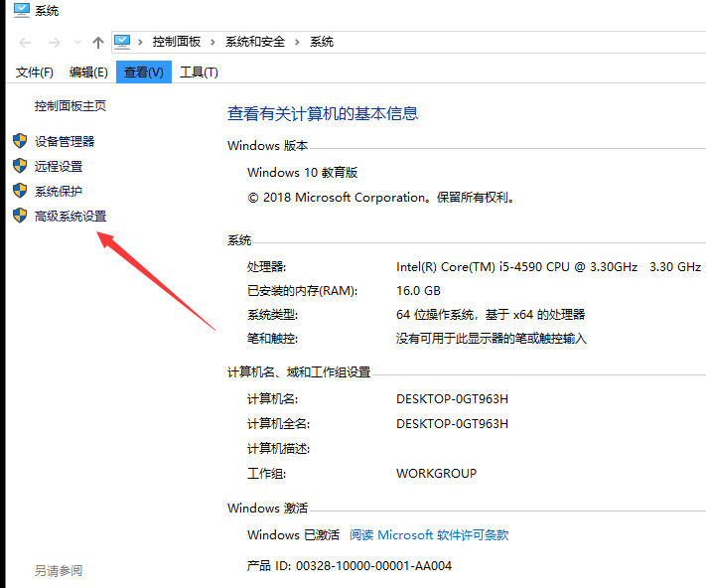Click the computer icon in the address bar
Viewport: 706px width, 588px height.
pos(123,42)
